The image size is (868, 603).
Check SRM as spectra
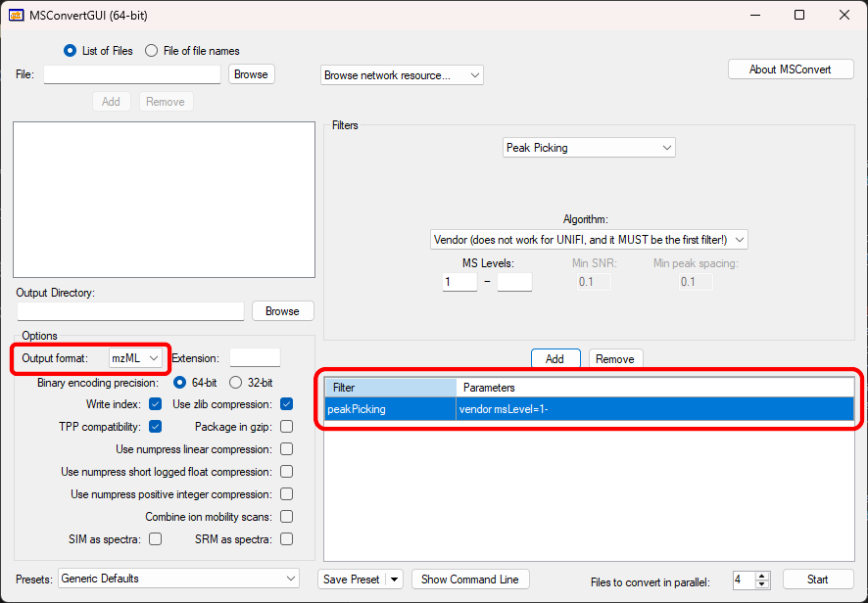pyautogui.click(x=287, y=538)
